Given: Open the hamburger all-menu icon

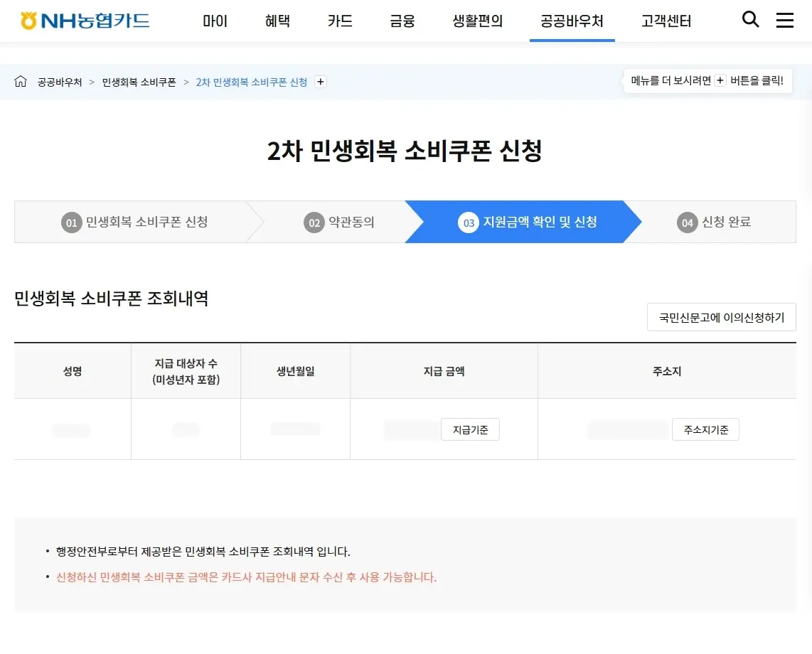Looking at the screenshot, I should [x=784, y=20].
